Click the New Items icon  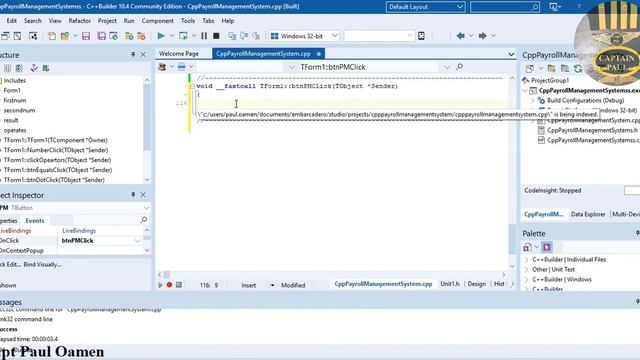pyautogui.click(x=52, y=36)
